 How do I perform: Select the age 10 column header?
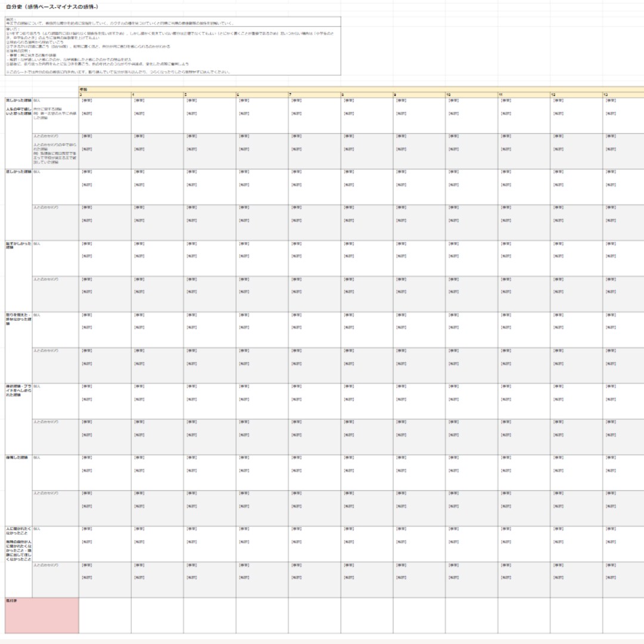472,94
